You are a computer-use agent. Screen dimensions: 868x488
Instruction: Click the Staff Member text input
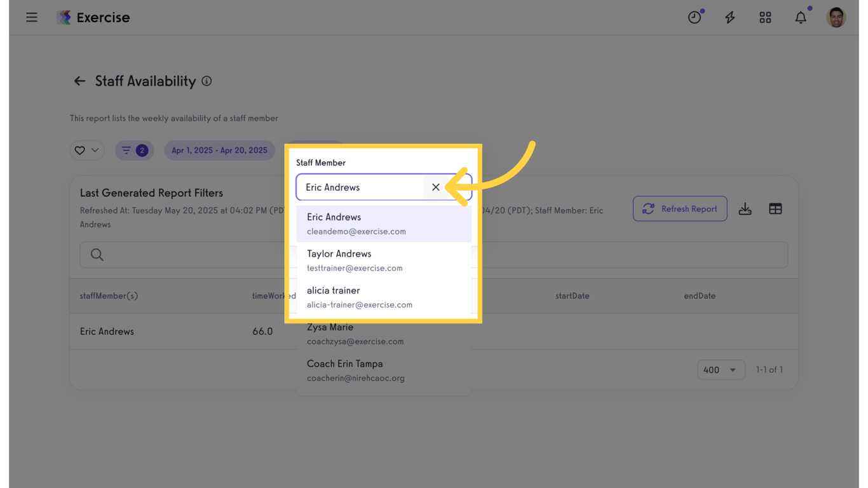(x=360, y=187)
